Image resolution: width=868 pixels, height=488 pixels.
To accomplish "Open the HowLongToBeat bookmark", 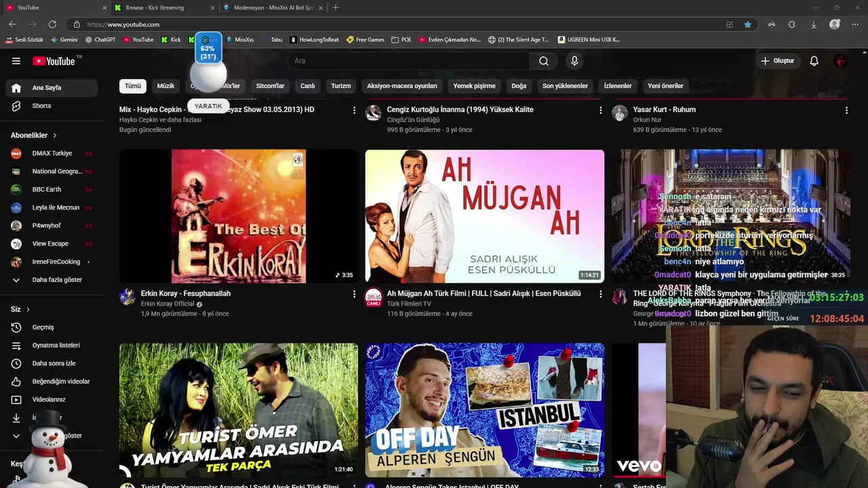I will pyautogui.click(x=315, y=40).
